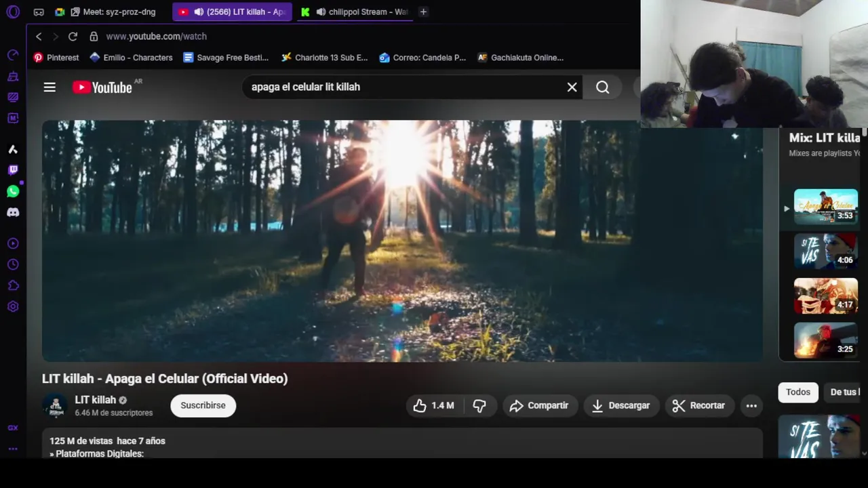The width and height of the screenshot is (868, 488).
Task: Open the Opera GX main menu logo
Action: pyautogui.click(x=13, y=12)
